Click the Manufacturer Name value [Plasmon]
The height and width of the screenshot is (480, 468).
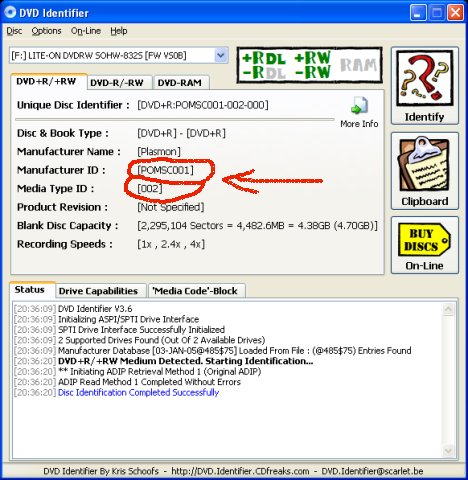pos(159,152)
